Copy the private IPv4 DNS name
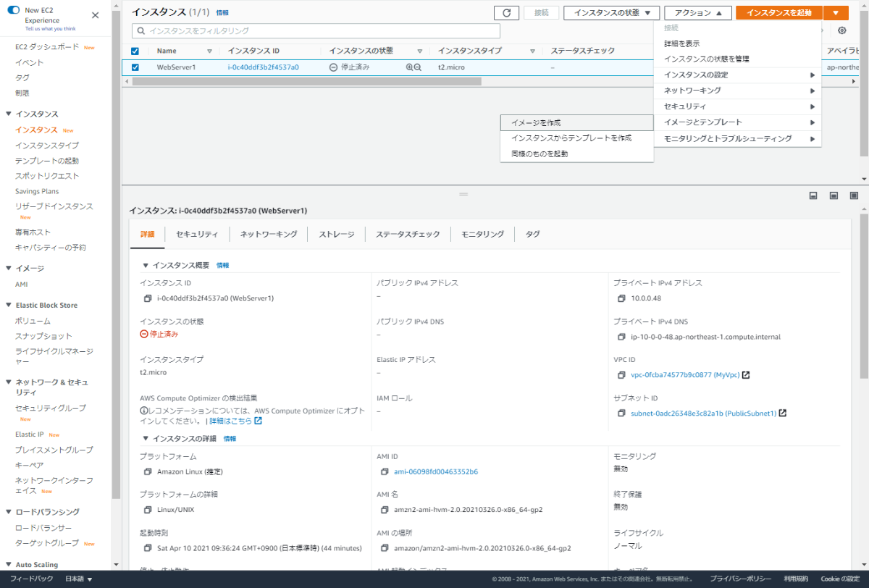The width and height of the screenshot is (869, 588). [621, 337]
